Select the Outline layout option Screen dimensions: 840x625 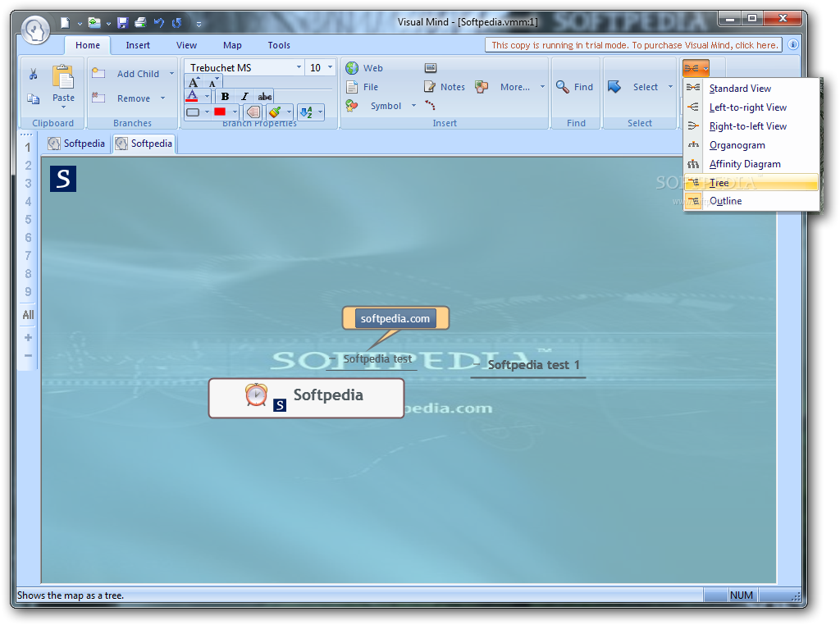click(751, 201)
